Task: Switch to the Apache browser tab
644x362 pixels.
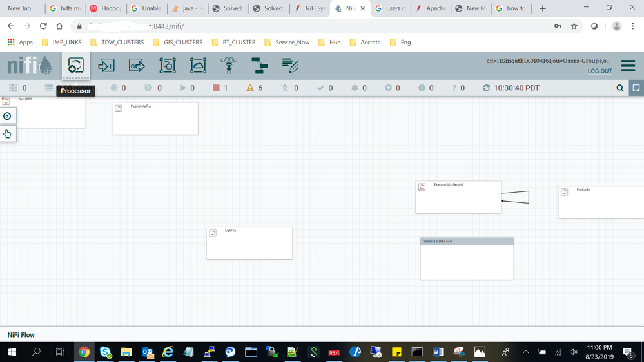Action: click(431, 8)
